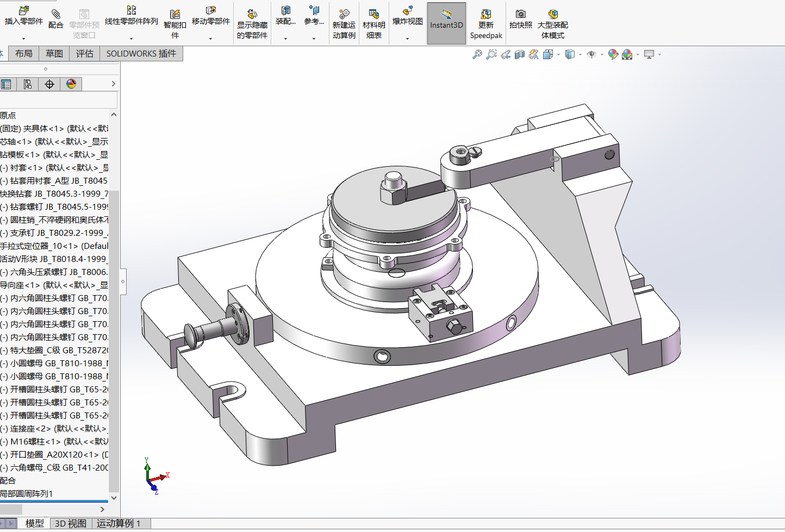Open the Apply Scene dropdown arrow
Screen dimensions: 785x532
[638, 54]
